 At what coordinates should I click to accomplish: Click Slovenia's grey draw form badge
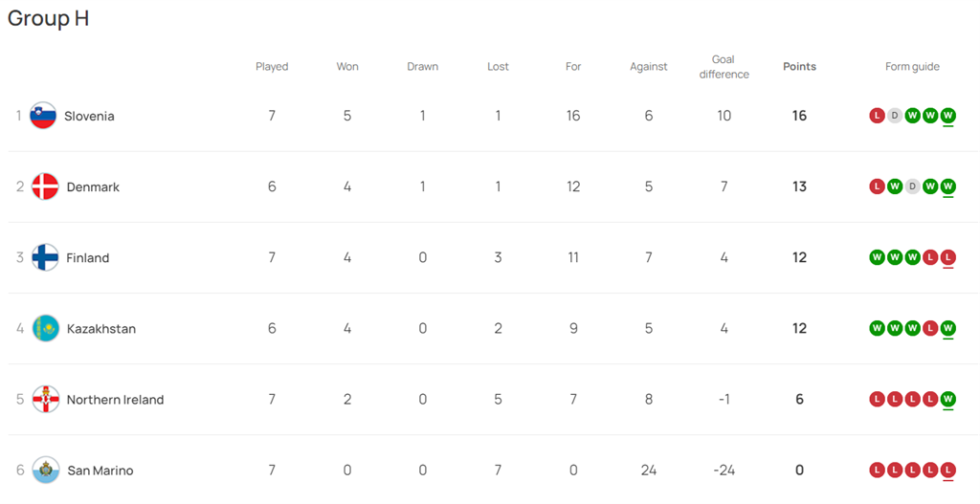(x=895, y=116)
